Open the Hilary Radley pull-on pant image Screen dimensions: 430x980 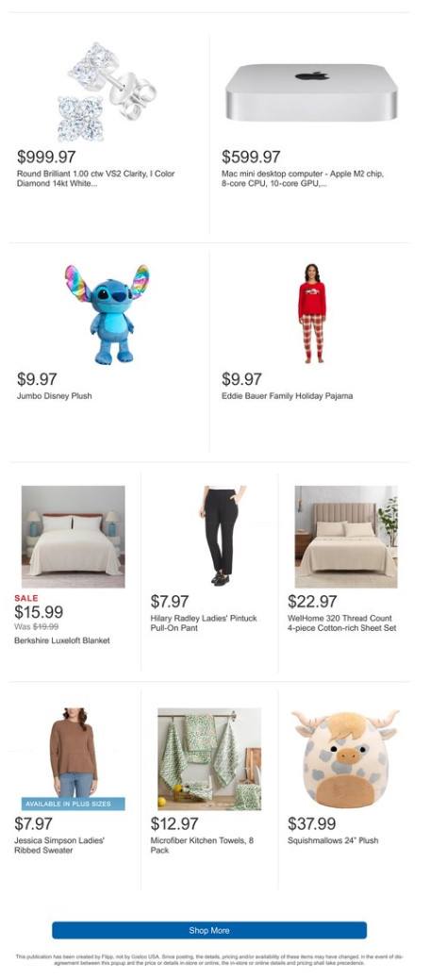[x=222, y=537]
